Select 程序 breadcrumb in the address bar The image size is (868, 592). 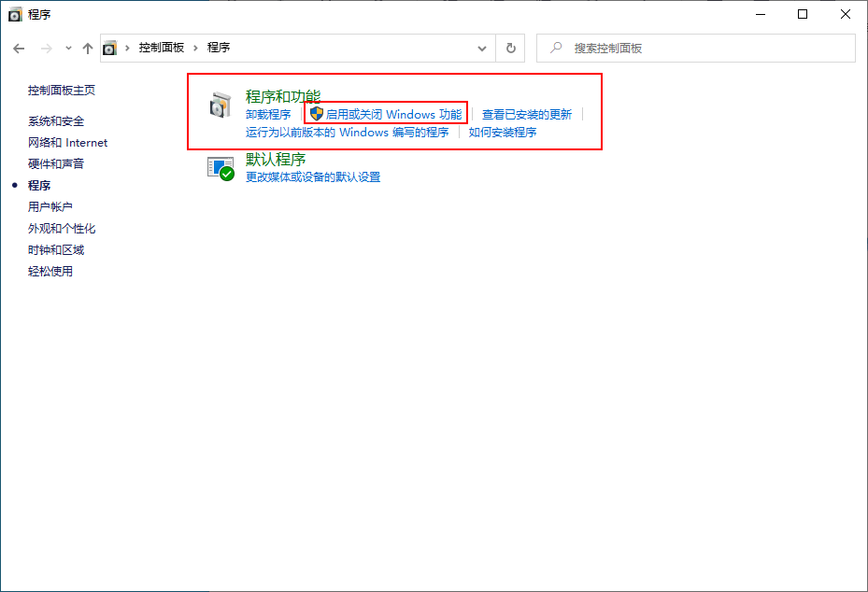pos(219,48)
